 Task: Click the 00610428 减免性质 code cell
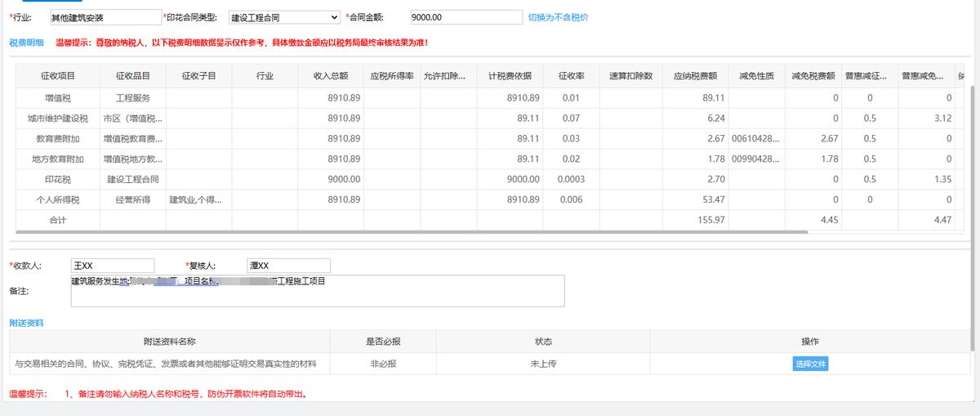click(756, 139)
